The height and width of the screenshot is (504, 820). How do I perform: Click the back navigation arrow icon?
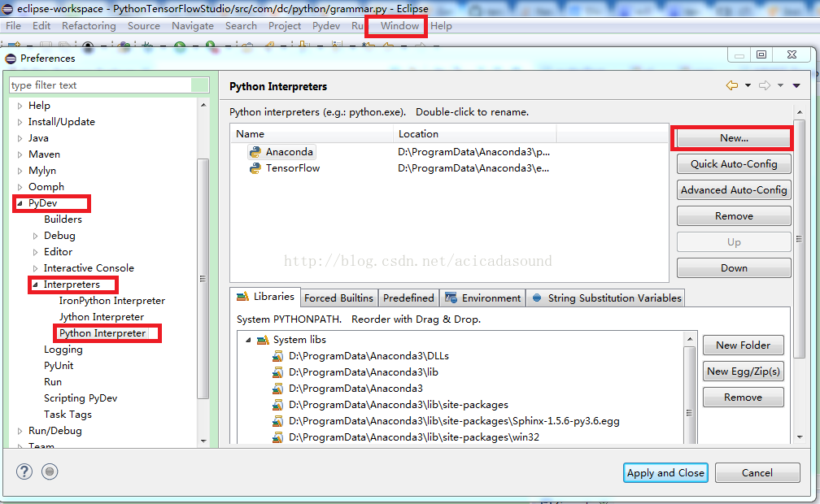click(x=732, y=85)
